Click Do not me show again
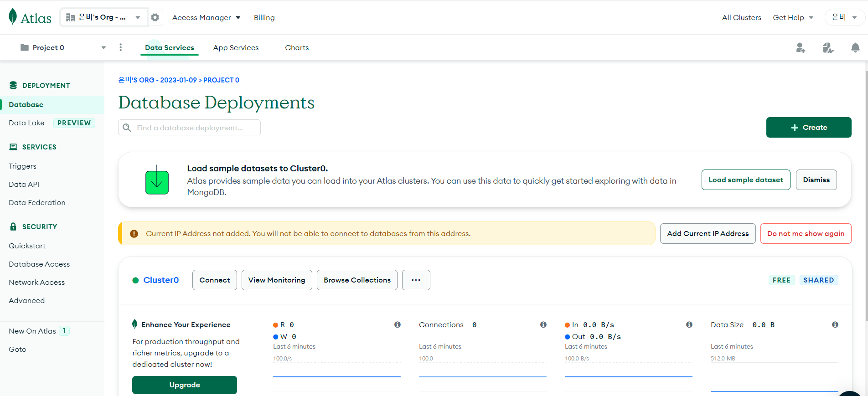 806,233
